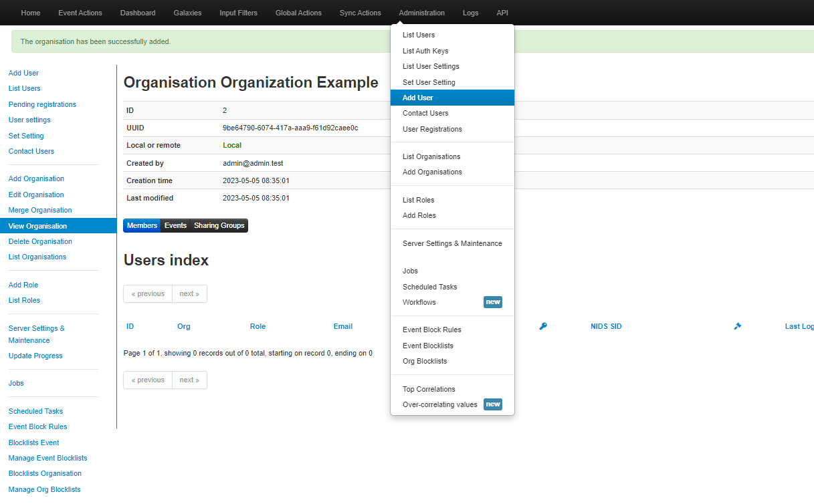Click the 'next »' pagination button
Screen dimensions: 814x504
[189, 293]
